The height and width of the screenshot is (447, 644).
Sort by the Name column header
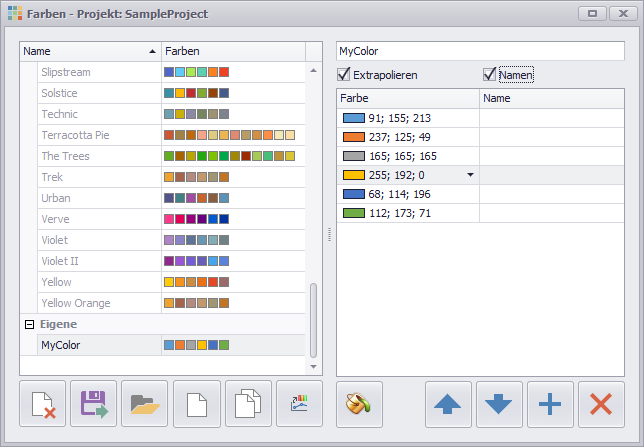pos(90,51)
